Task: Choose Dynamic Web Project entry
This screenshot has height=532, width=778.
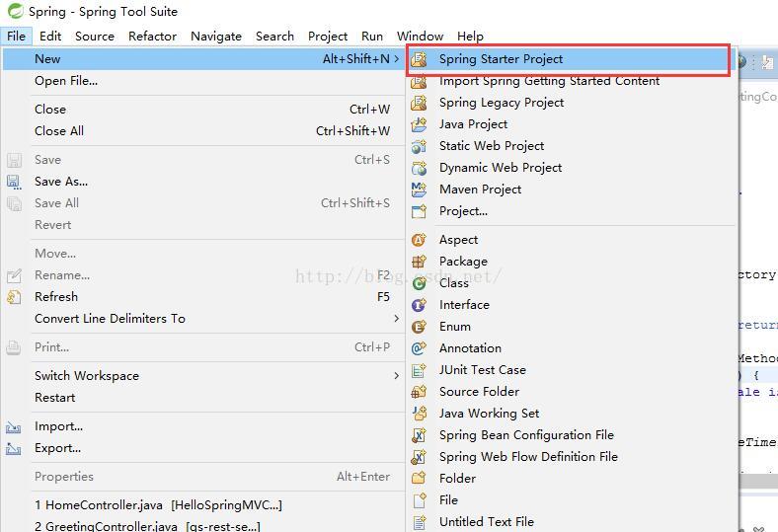Action: pyautogui.click(x=572, y=168)
